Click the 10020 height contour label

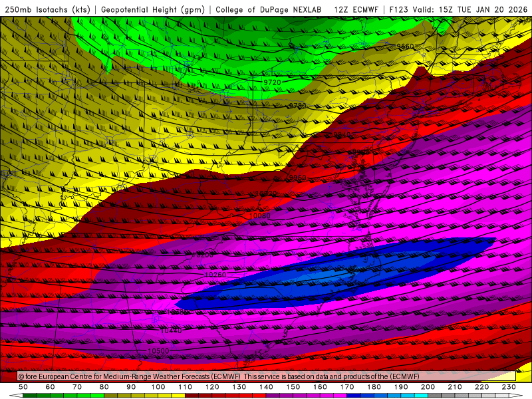pyautogui.click(x=267, y=194)
